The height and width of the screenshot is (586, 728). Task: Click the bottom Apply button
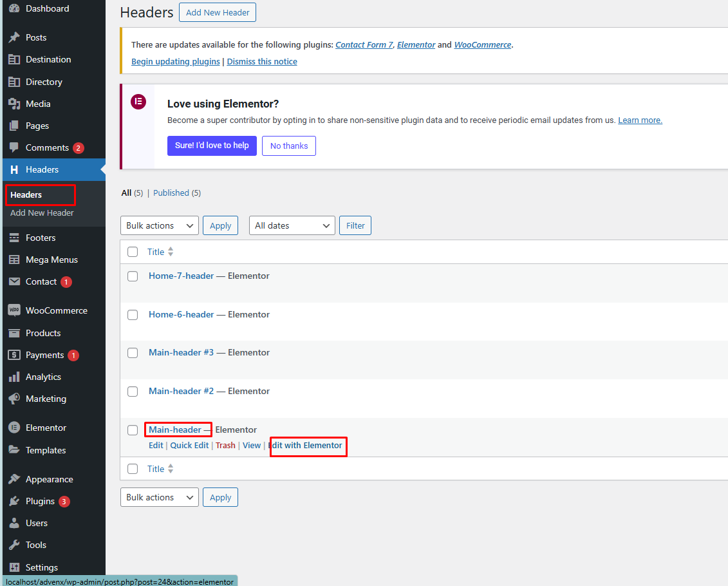click(x=221, y=497)
